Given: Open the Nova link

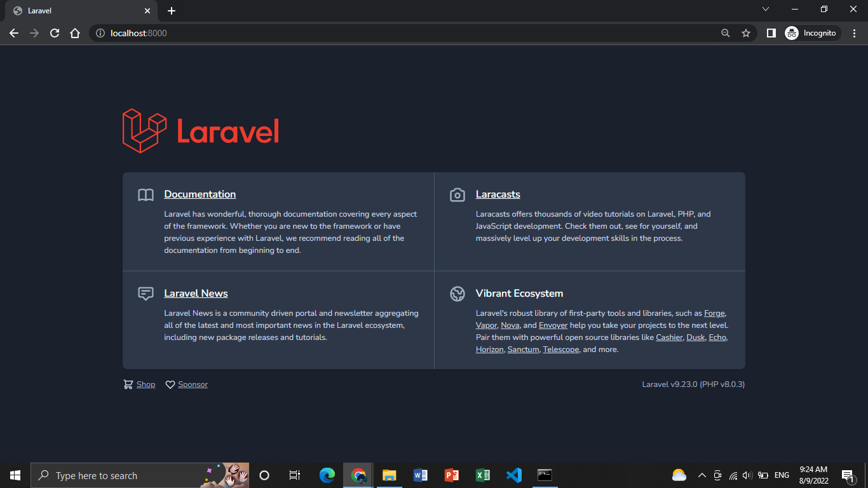Looking at the screenshot, I should 510,325.
